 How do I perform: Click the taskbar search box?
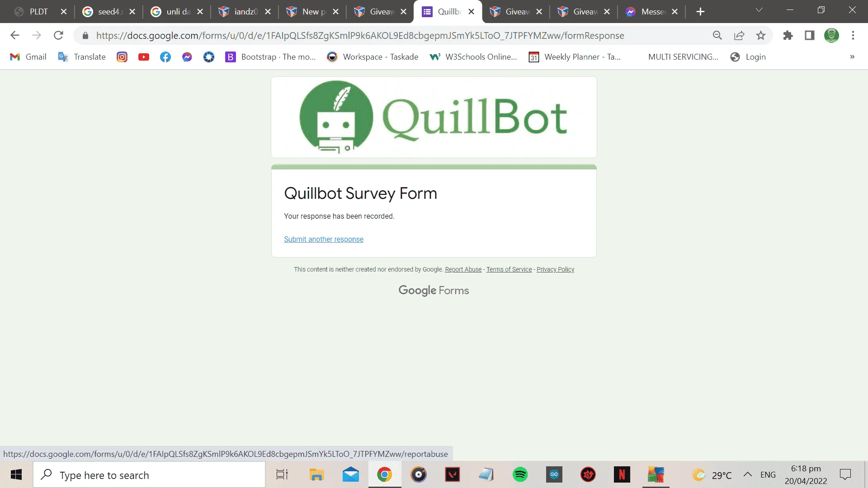pyautogui.click(x=149, y=475)
